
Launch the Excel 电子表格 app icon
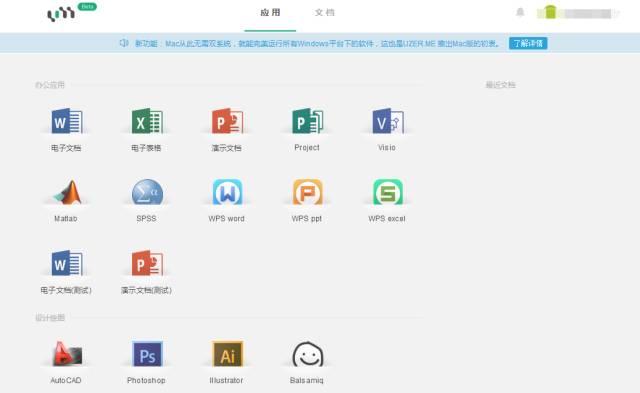point(147,121)
